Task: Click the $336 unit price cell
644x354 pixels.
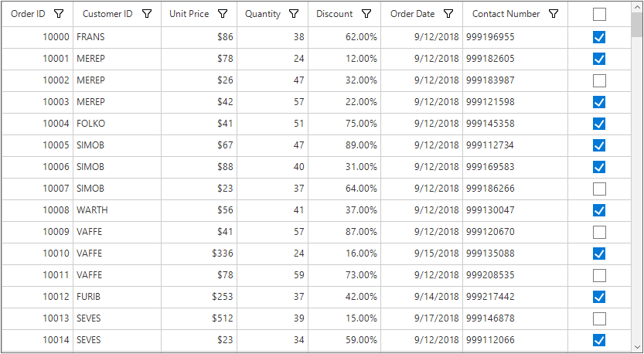Action: click(199, 254)
